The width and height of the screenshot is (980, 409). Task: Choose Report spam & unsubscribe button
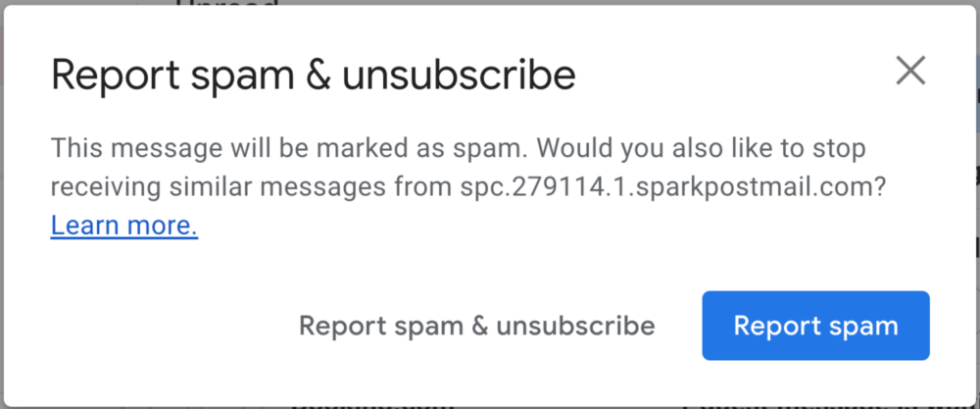tap(476, 326)
